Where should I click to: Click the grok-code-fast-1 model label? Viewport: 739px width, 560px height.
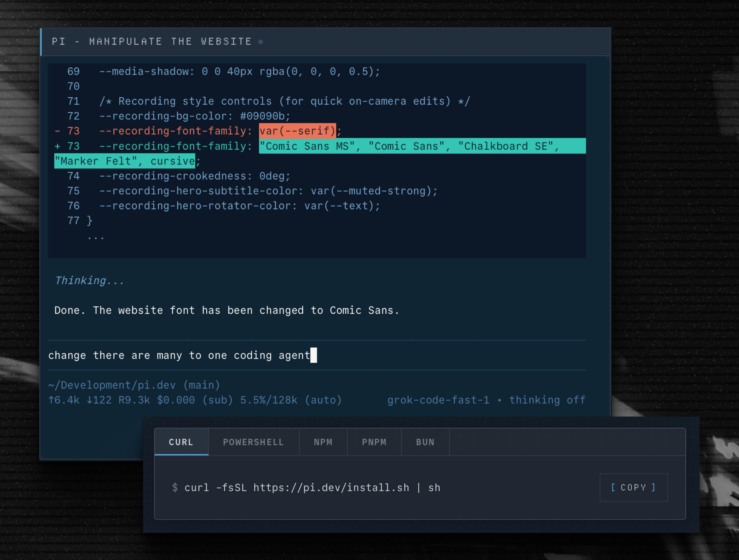(438, 400)
